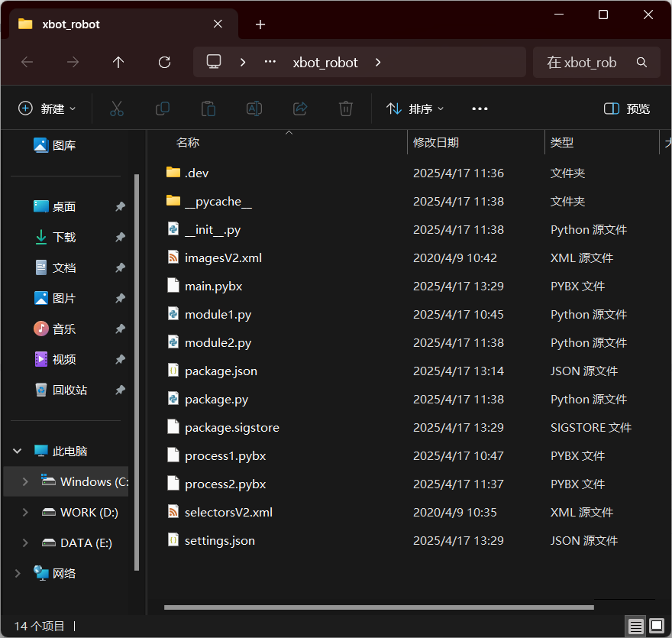Open the 排序 sort dropdown

(x=415, y=108)
